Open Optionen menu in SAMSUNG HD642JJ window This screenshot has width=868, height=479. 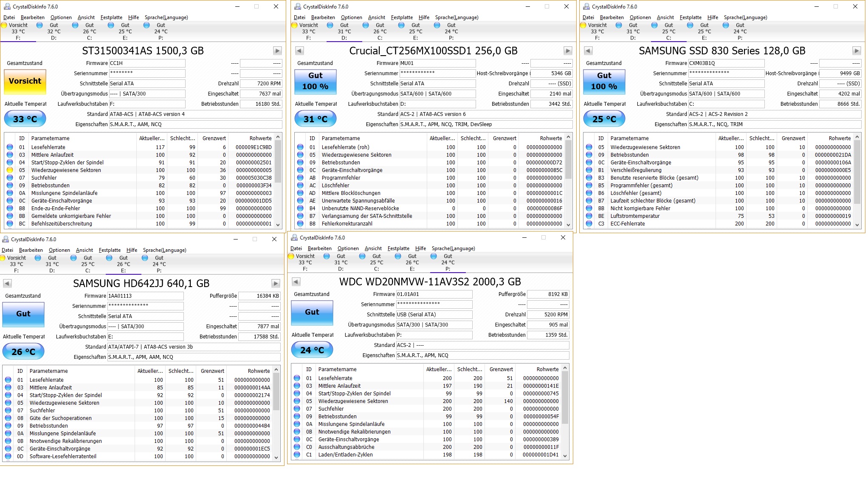59,250
